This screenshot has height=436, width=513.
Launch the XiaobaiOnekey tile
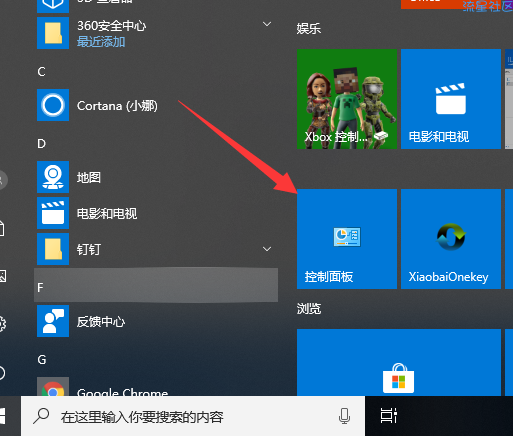tap(451, 239)
